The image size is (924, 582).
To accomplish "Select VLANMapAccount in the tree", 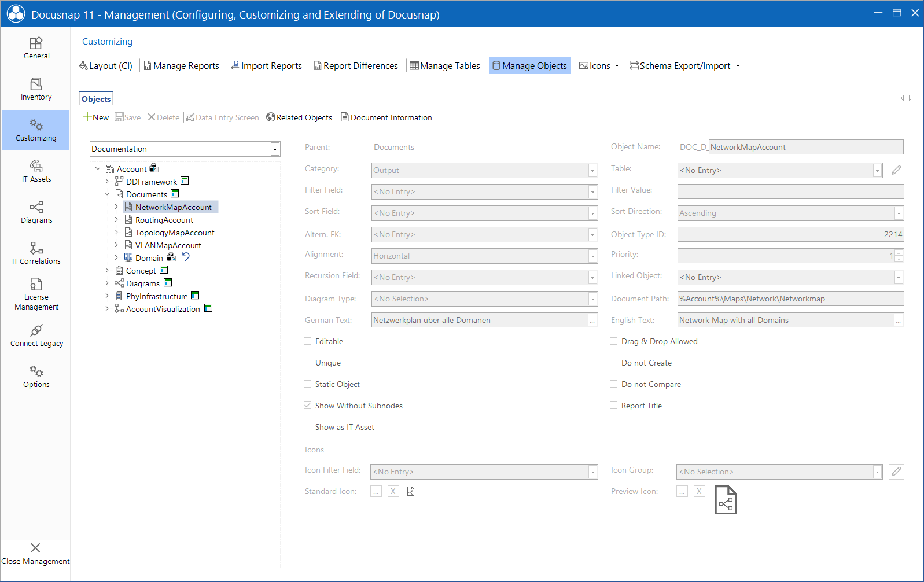I will (168, 245).
